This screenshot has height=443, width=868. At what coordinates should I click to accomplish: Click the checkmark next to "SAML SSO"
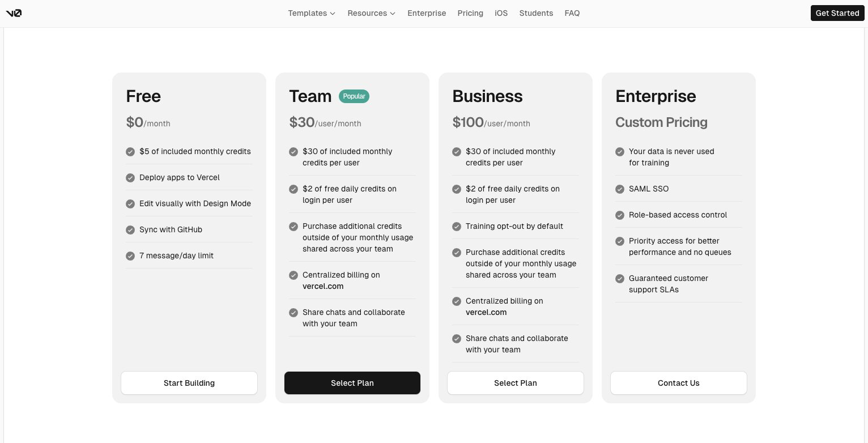coord(620,189)
